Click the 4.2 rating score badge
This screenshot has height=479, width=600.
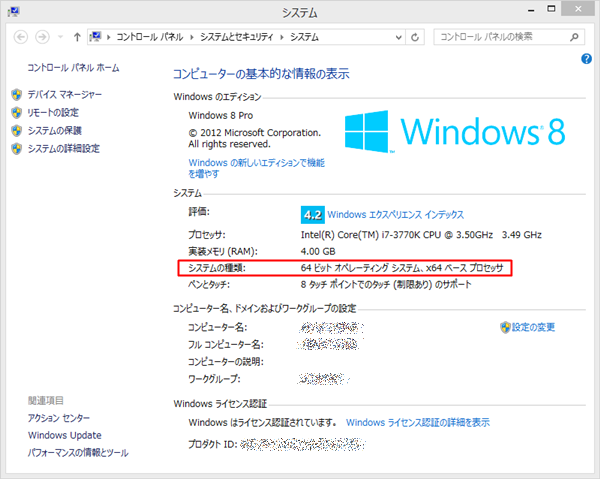tap(313, 215)
